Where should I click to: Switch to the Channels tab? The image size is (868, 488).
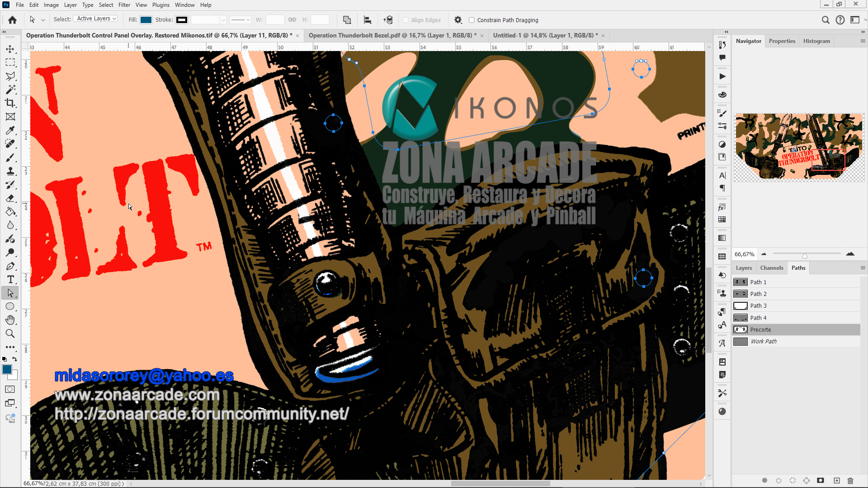[771, 268]
